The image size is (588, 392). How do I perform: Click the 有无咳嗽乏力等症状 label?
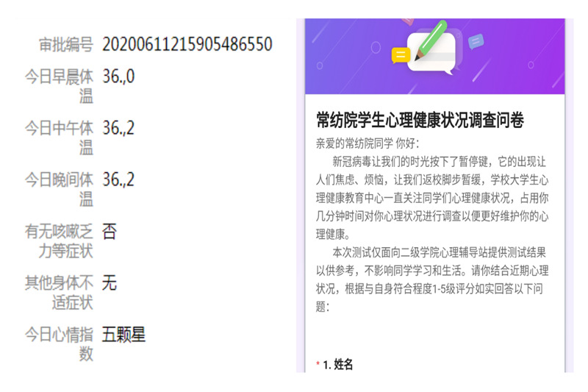tap(59, 240)
